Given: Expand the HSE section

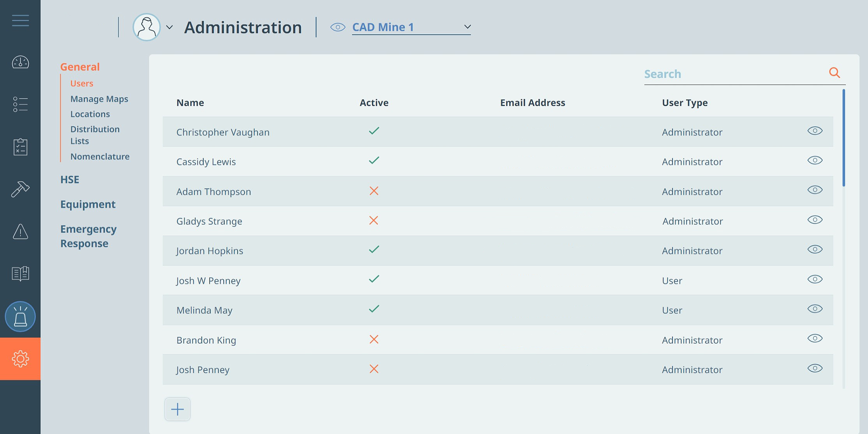Looking at the screenshot, I should click(70, 180).
